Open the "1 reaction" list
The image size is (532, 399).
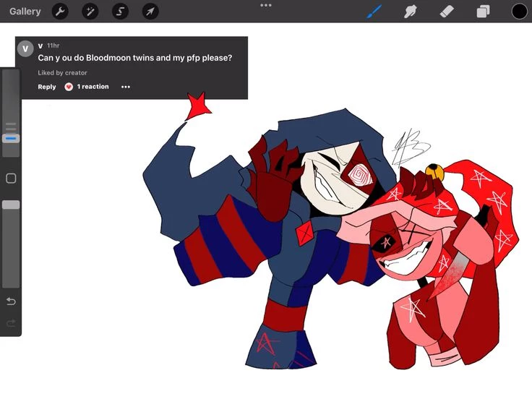pos(93,87)
